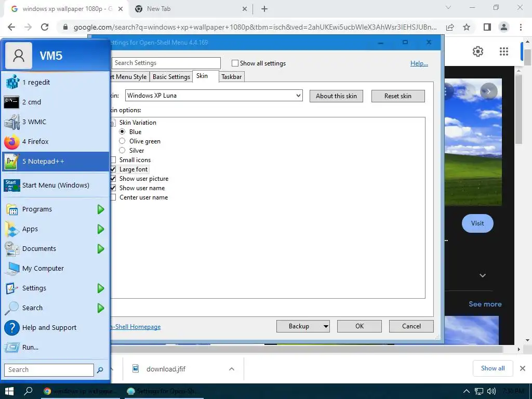Screen dimensions: 532x399
Task: Switch to Chrome window in taskbar
Action: click(x=81, y=391)
